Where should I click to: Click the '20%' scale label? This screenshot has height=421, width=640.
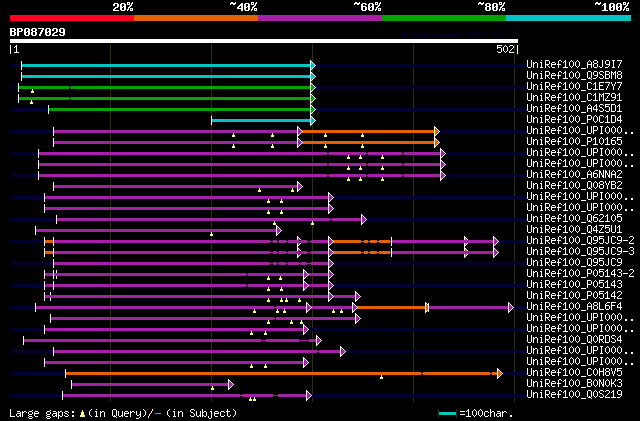[x=123, y=7]
